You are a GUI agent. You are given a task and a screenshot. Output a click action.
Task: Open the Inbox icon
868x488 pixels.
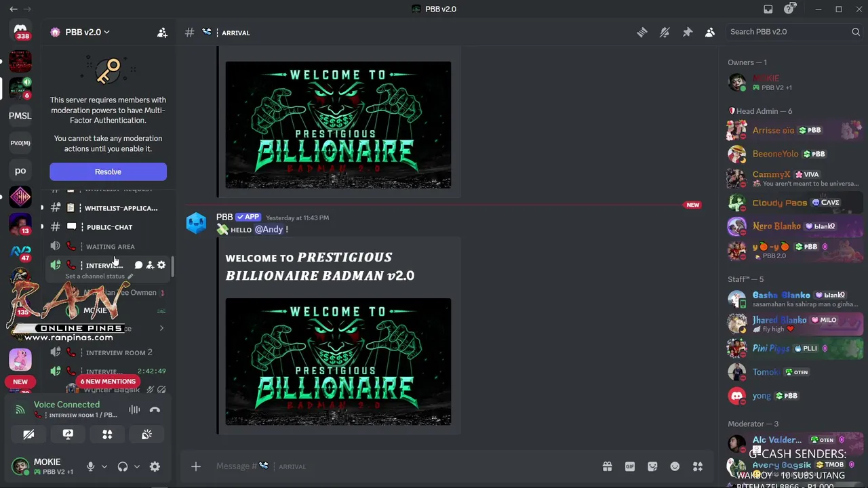coord(768,9)
